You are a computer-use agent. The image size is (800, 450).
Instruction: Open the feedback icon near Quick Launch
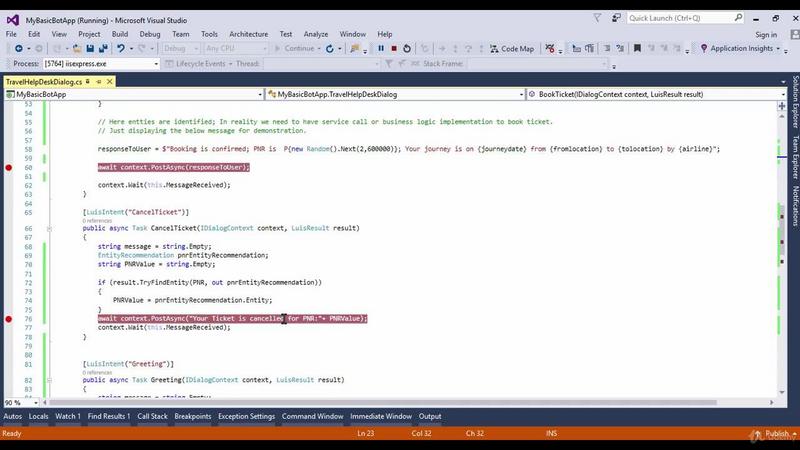pos(616,18)
